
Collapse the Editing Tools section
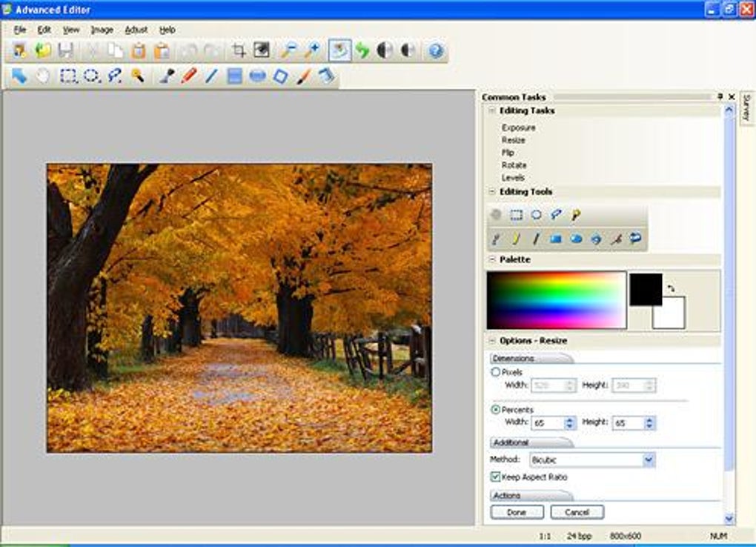click(x=492, y=191)
